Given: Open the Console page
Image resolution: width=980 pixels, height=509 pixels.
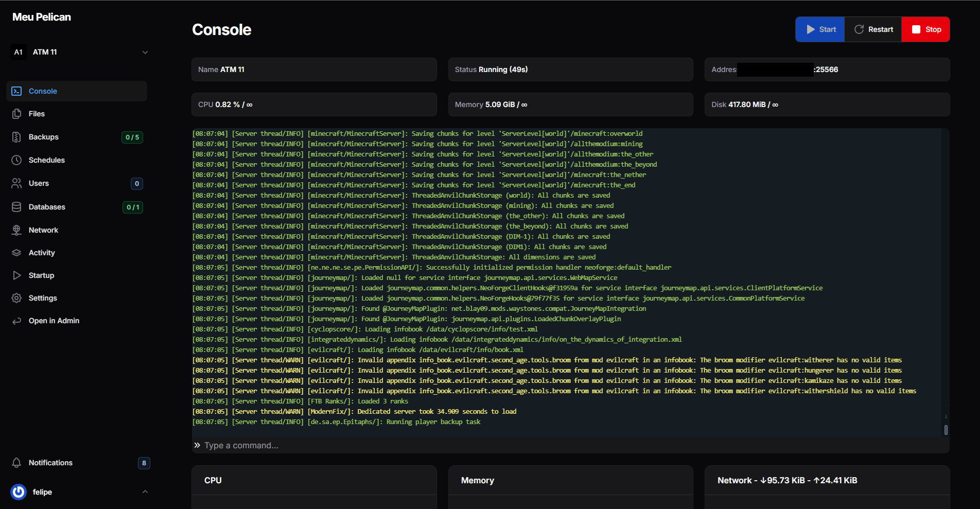Looking at the screenshot, I should click(77, 91).
